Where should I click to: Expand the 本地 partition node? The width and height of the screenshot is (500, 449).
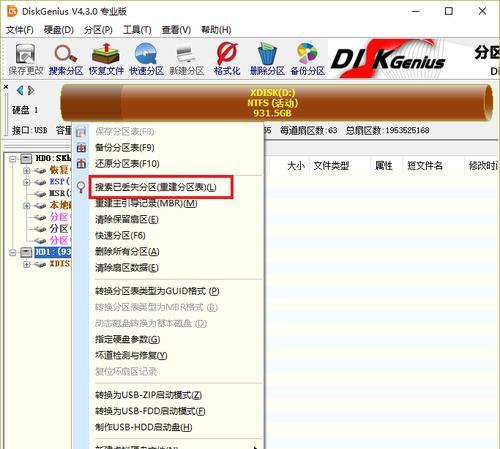[26, 206]
